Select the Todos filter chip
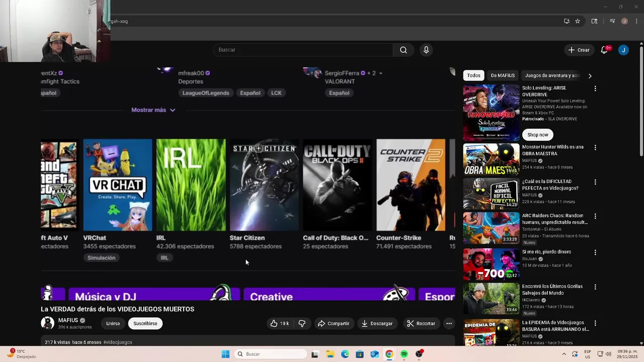The width and height of the screenshot is (644, 362). point(473,75)
